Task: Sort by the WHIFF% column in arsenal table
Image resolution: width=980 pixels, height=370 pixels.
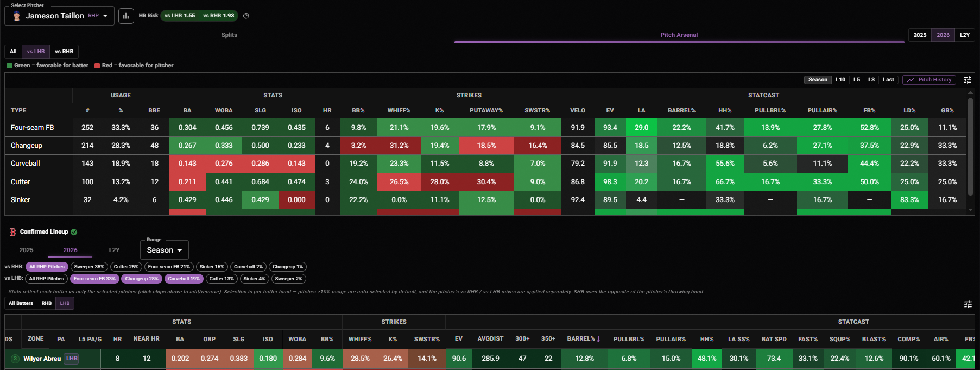Action: pyautogui.click(x=399, y=110)
